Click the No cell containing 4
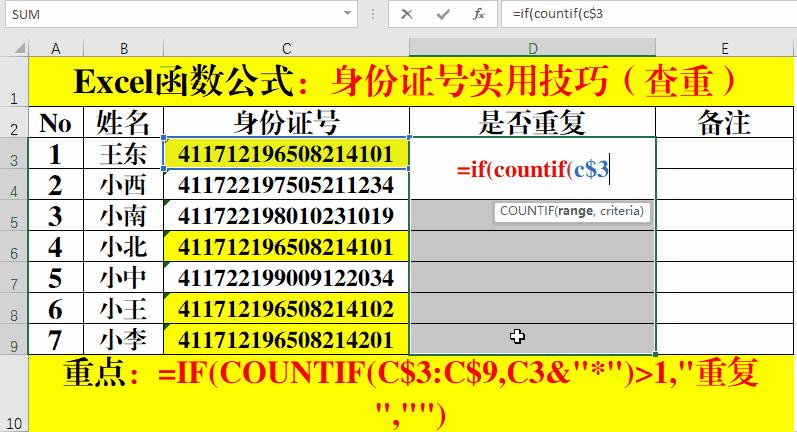This screenshot has width=797, height=432. click(56, 246)
